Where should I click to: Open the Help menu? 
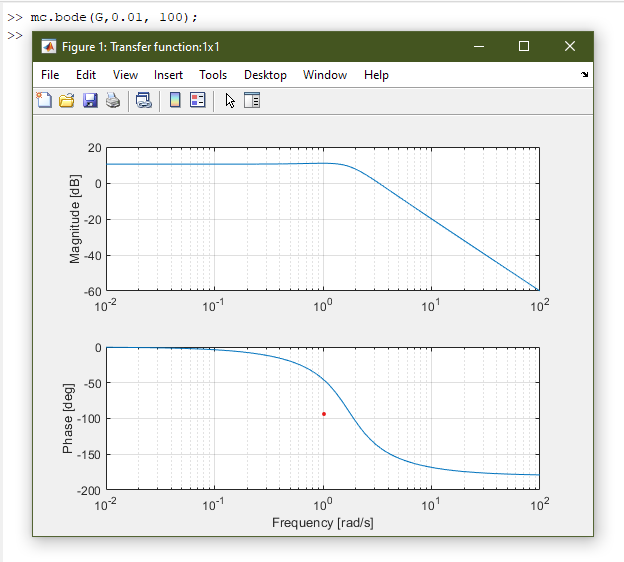coord(376,75)
